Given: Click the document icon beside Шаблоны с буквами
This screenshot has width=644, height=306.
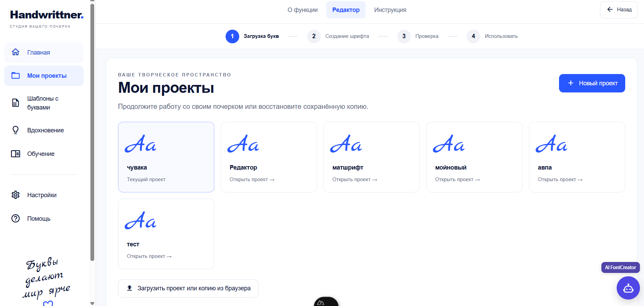Looking at the screenshot, I should [x=15, y=103].
